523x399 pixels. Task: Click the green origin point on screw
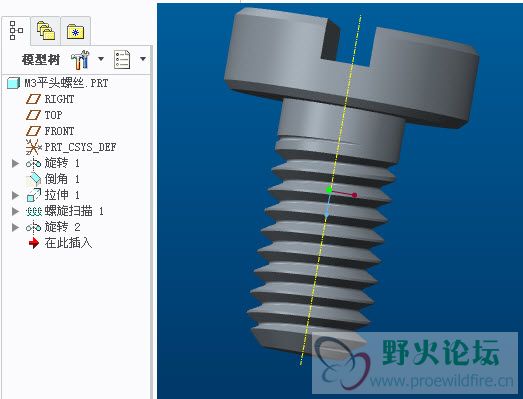tap(329, 190)
